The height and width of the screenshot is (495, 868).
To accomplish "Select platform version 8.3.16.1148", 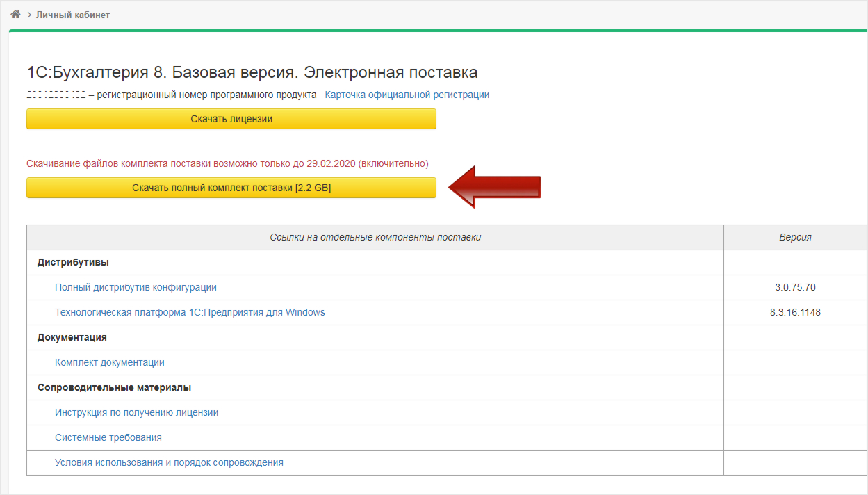I will (x=795, y=312).
